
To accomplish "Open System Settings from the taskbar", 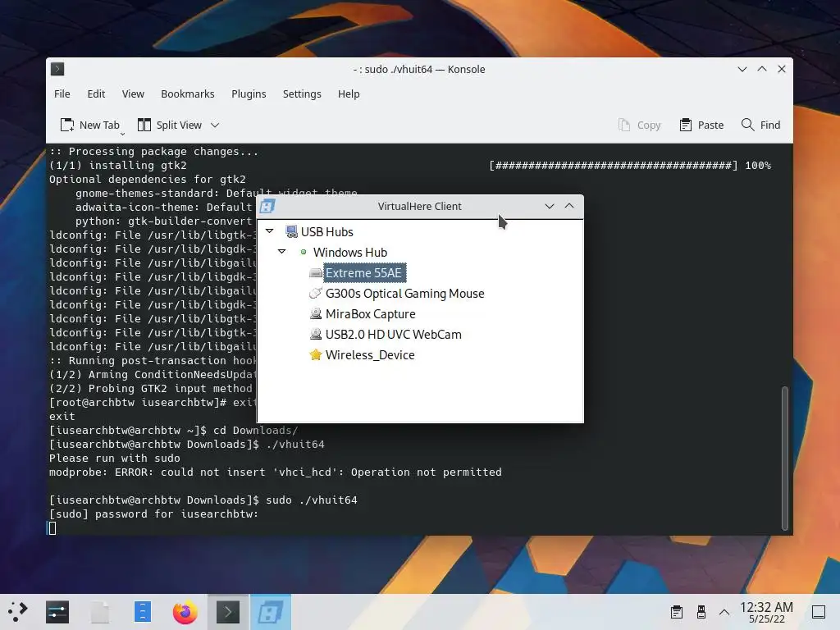I will click(57, 612).
